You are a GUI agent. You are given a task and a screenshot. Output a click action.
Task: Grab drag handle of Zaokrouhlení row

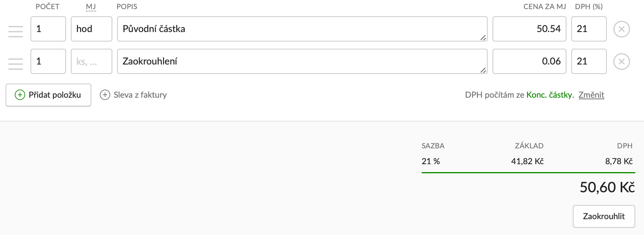coord(16,64)
